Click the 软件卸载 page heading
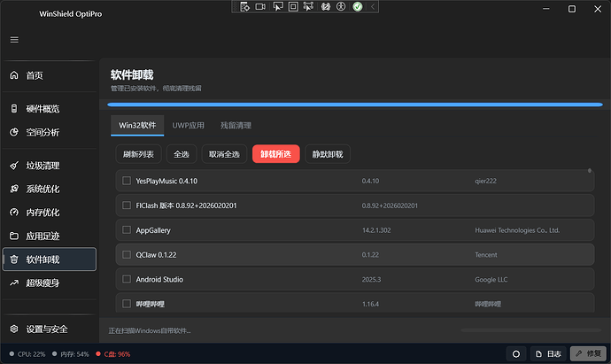Image resolution: width=611 pixels, height=364 pixels. [x=132, y=74]
